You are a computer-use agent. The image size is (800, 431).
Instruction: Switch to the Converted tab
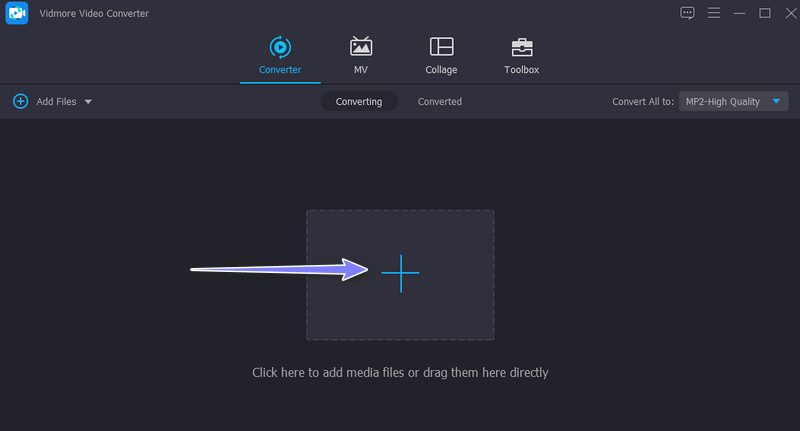[439, 101]
